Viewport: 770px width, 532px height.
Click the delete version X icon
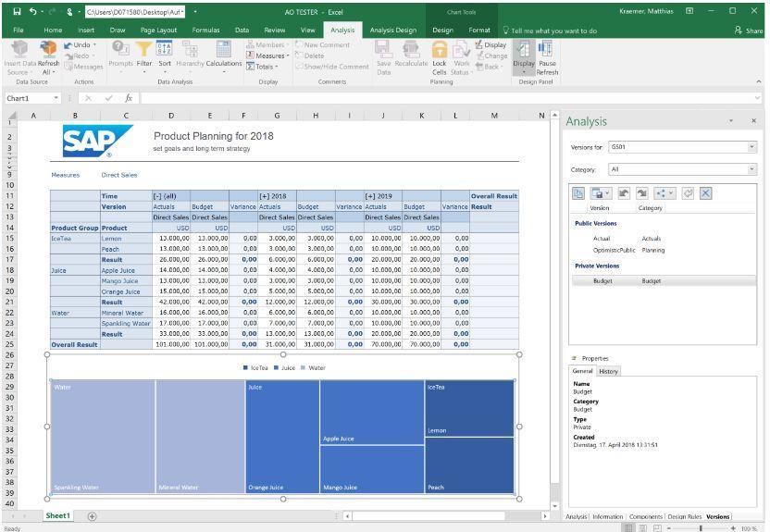[705, 193]
